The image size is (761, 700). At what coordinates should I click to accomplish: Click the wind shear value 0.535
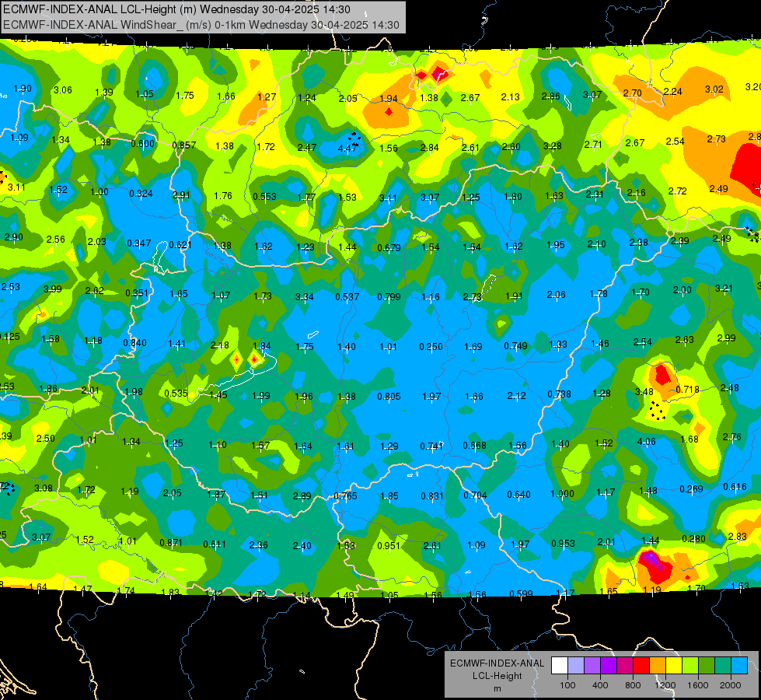(176, 393)
